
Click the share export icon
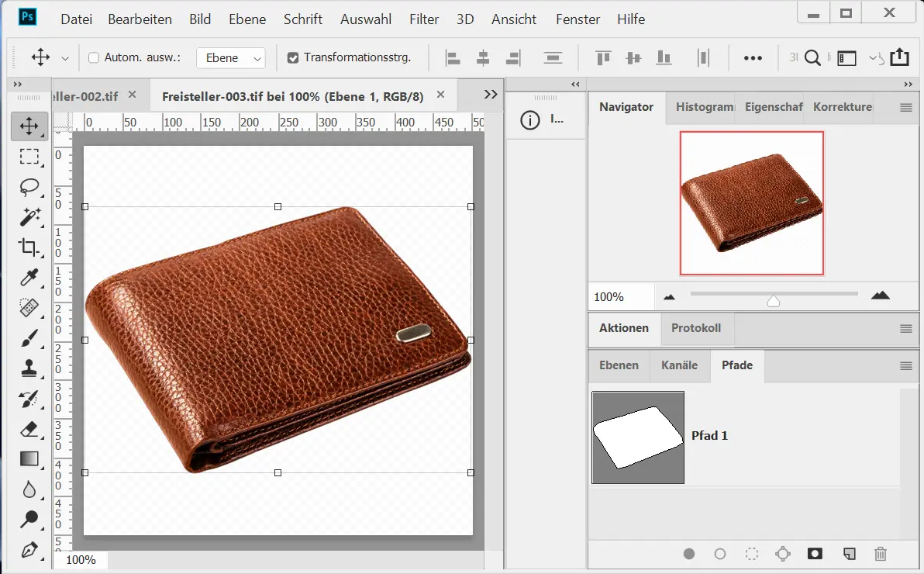[x=899, y=57]
